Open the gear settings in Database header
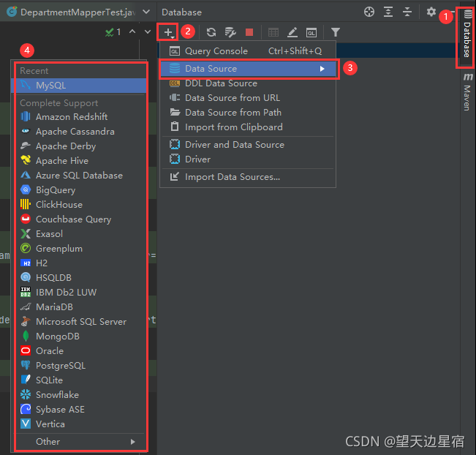This screenshot has height=455, width=476. (431, 12)
